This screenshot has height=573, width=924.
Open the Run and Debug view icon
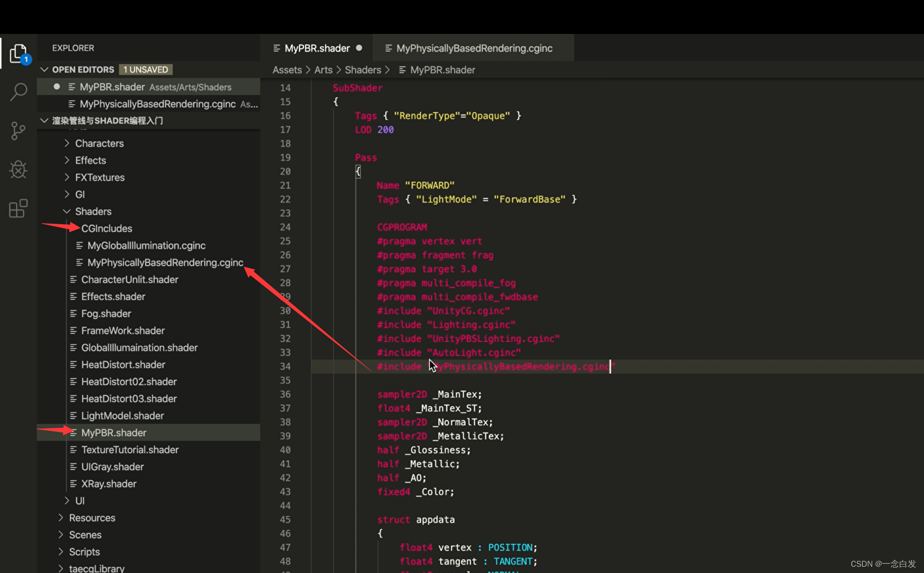click(18, 169)
